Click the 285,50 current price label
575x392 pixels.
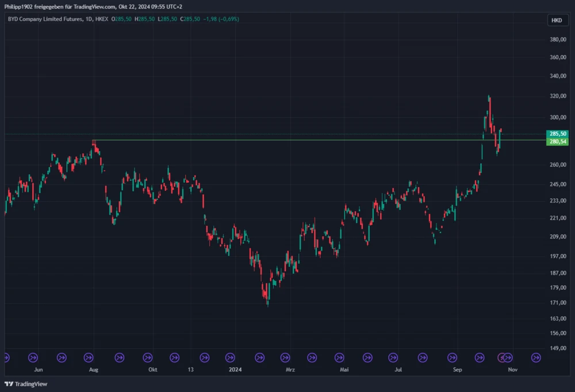coord(558,133)
